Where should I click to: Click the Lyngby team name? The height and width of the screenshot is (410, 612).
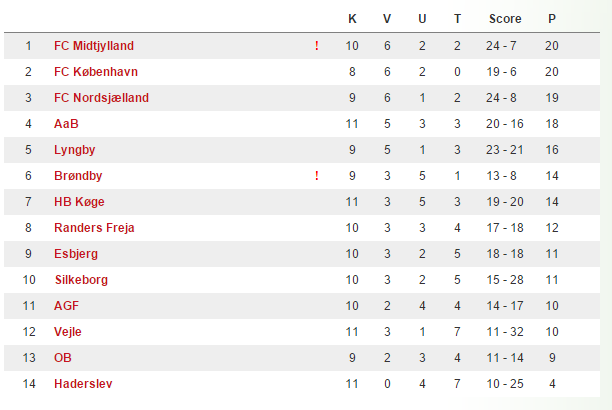74,150
